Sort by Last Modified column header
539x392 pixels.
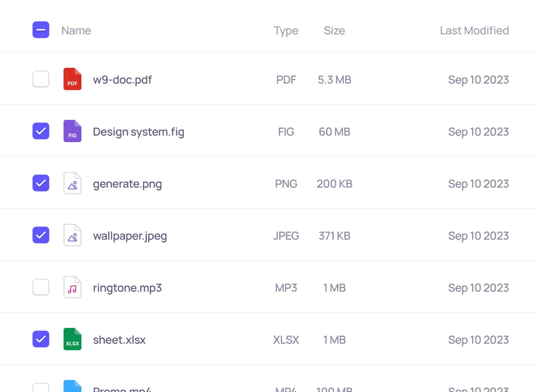click(474, 31)
